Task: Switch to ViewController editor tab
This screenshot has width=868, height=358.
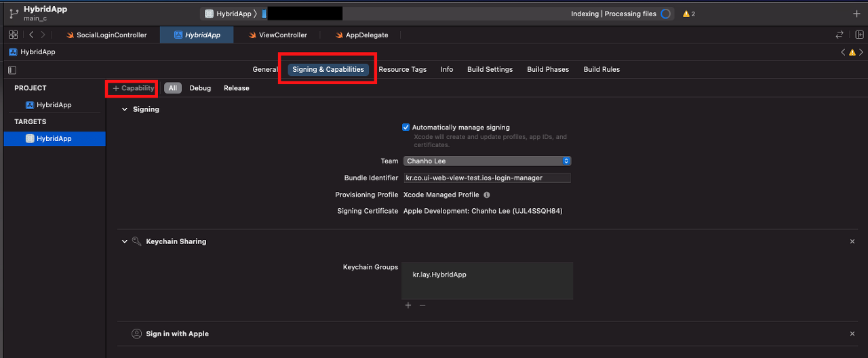Action: click(x=277, y=35)
